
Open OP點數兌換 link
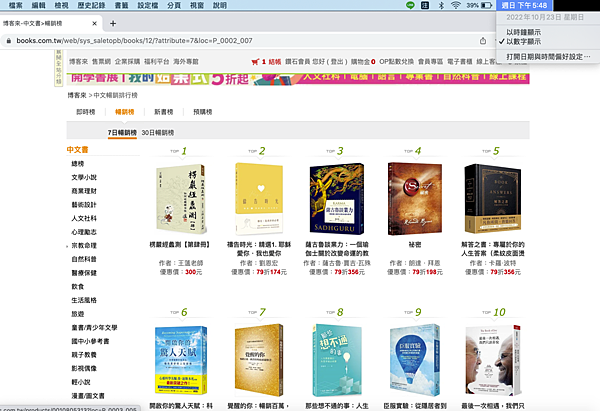click(396, 62)
